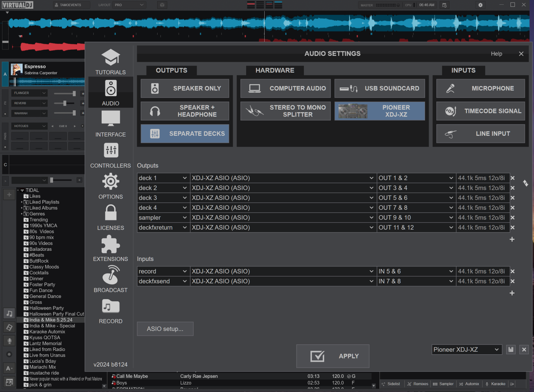Switch to the Extensions settings tab
The width and height of the screenshot is (534, 392).
111,249
